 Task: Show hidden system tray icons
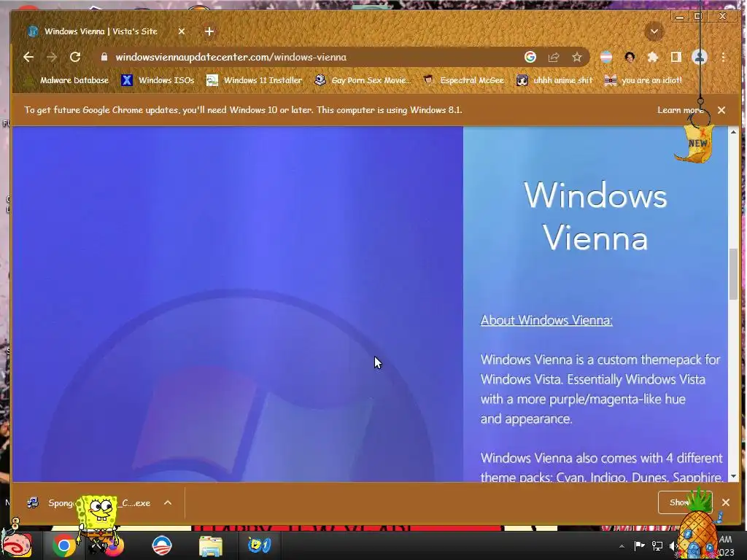622,546
